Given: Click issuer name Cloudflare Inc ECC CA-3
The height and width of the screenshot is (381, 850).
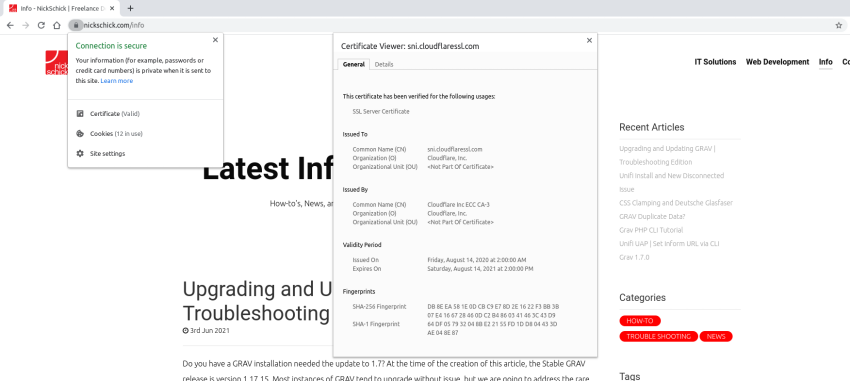Looking at the screenshot, I should 459,205.
